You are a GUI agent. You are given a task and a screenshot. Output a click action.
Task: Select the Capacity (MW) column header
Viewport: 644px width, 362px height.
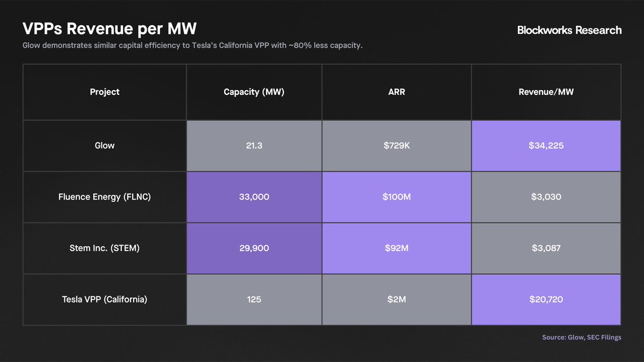click(254, 92)
